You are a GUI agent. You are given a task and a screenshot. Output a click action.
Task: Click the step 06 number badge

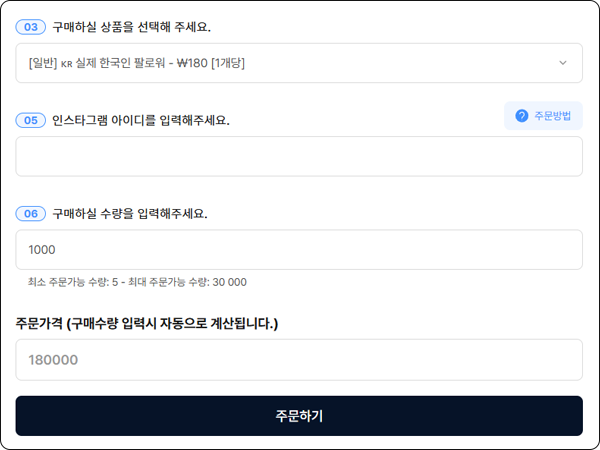click(x=30, y=214)
